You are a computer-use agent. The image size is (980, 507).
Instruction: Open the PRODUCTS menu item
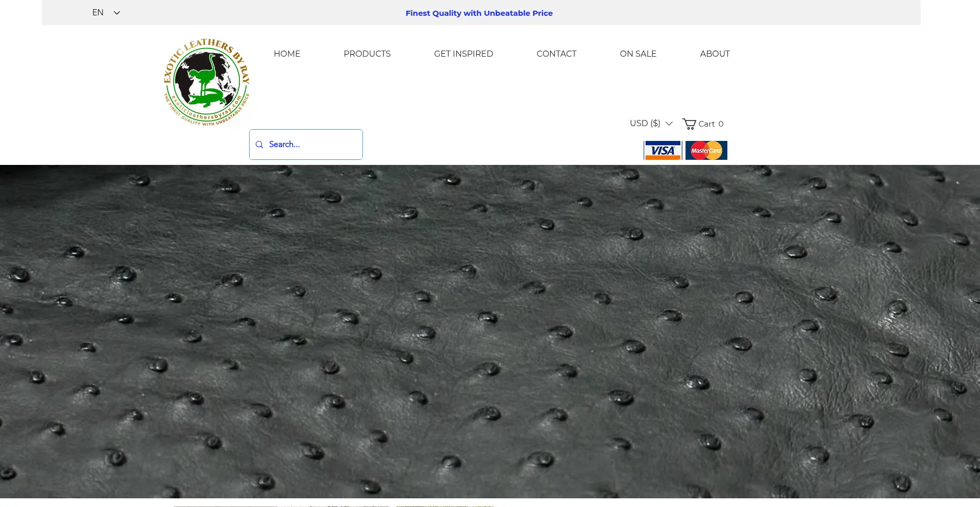tap(367, 54)
